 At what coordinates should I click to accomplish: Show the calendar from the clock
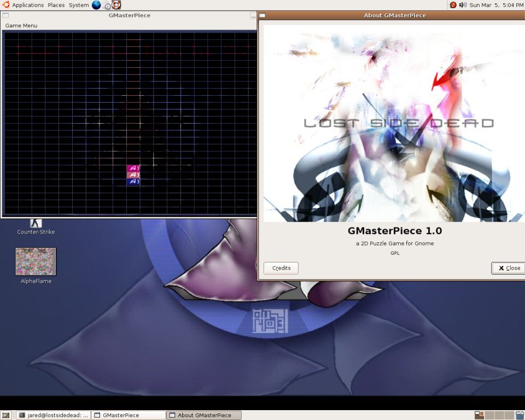tap(497, 5)
